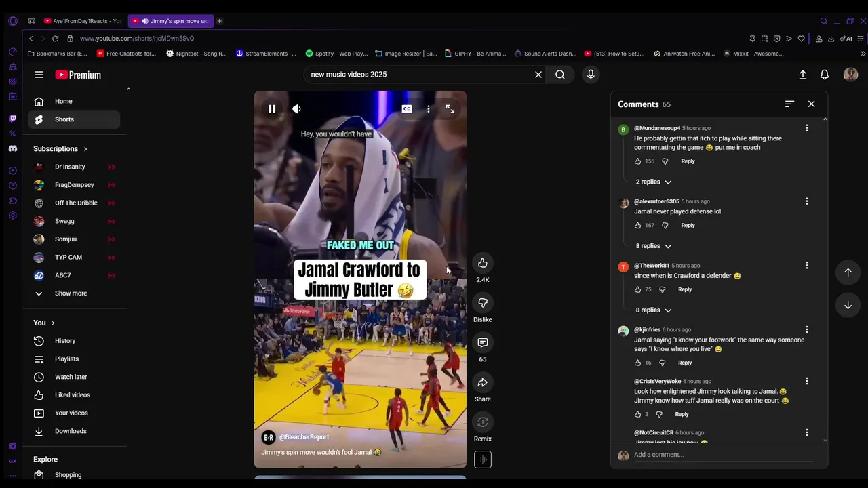Open FragDempsey subscription channel

[x=74, y=185]
